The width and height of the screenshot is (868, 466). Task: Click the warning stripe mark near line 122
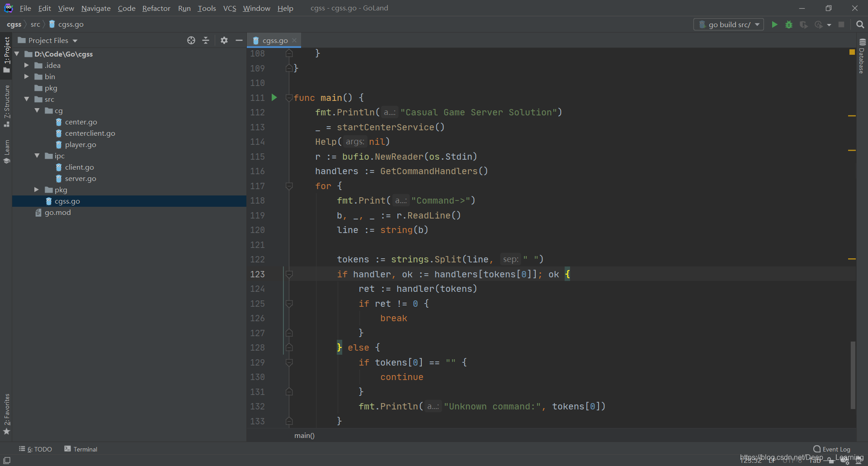tap(852, 259)
